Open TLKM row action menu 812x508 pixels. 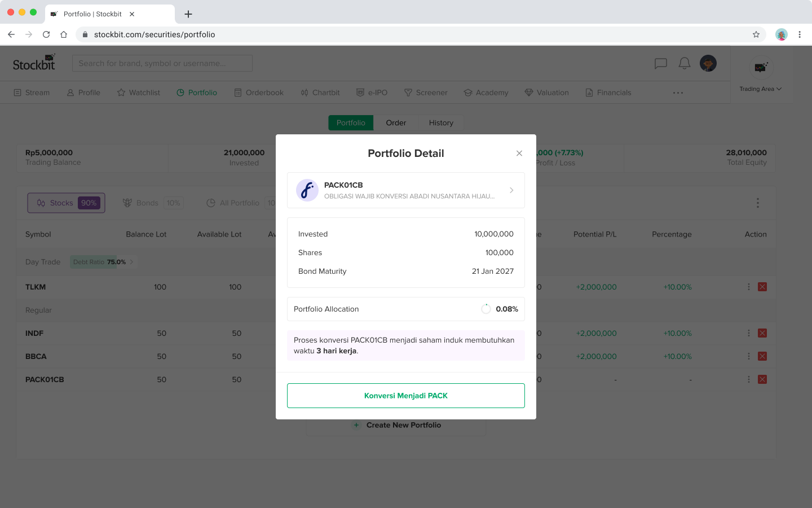pyautogui.click(x=749, y=287)
